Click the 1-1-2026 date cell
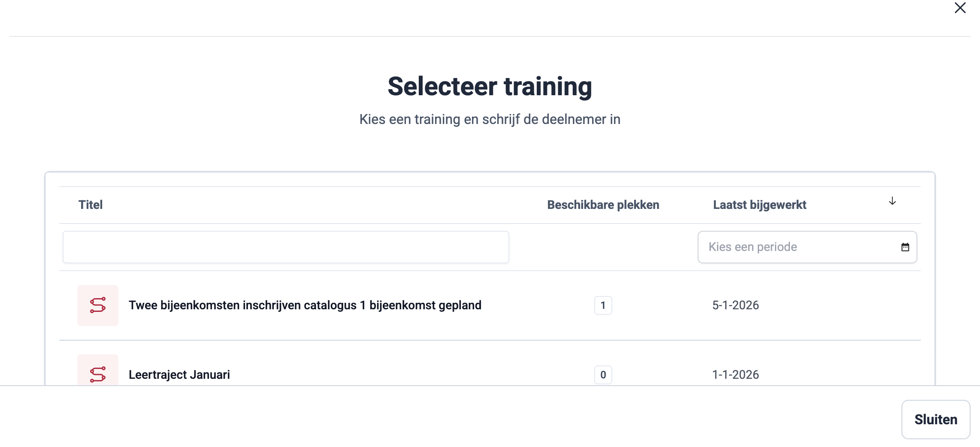 point(735,375)
